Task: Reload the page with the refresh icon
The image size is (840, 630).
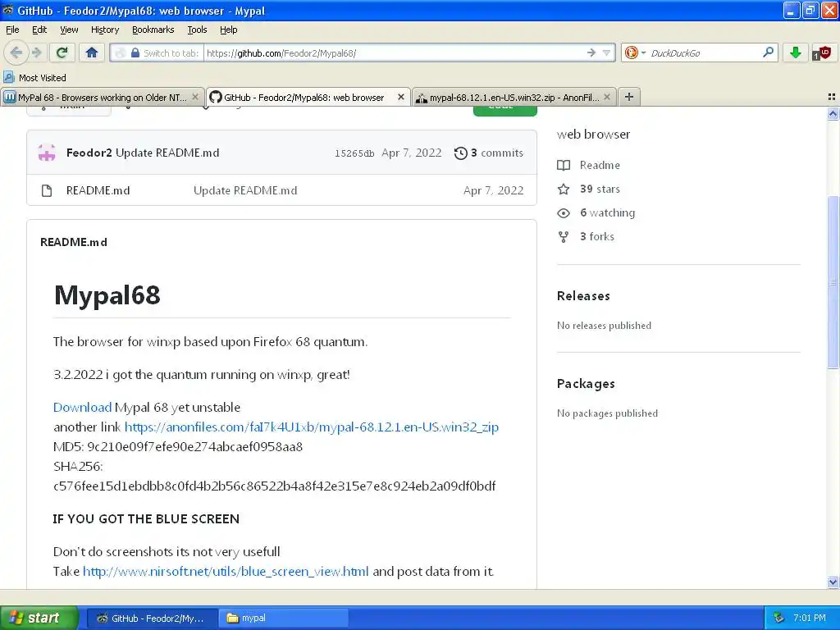Action: tap(62, 52)
